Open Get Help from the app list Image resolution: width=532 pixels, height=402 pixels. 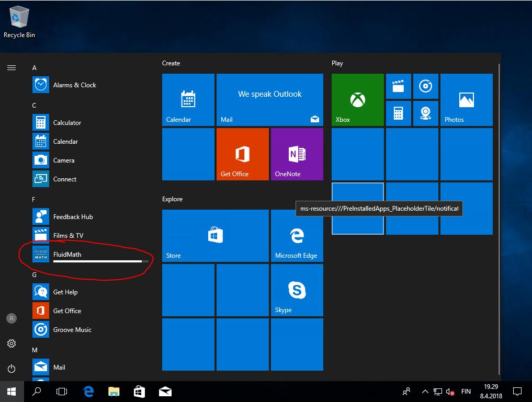tap(90, 292)
